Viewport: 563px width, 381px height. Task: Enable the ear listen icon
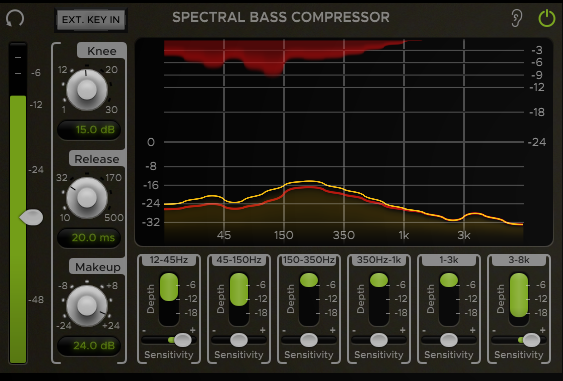tap(517, 18)
